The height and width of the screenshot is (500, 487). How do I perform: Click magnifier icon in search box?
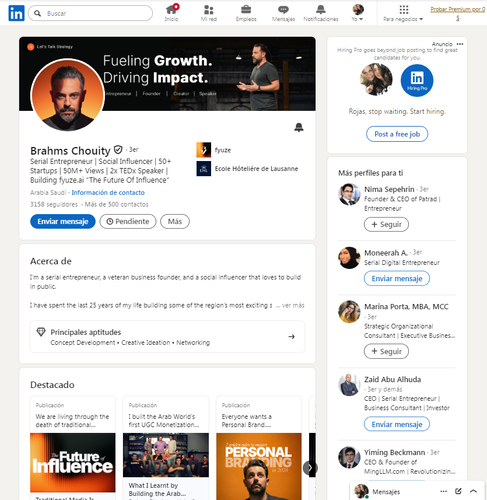[38, 13]
